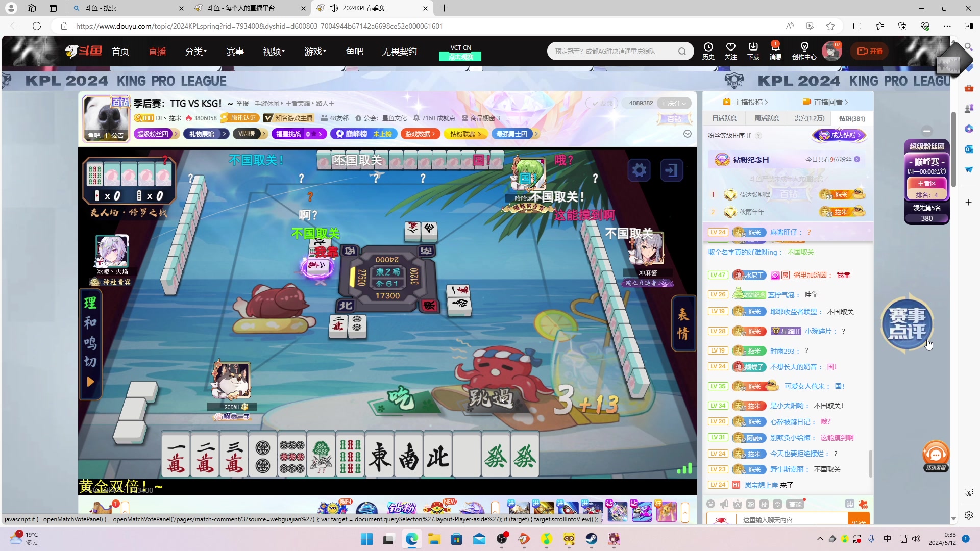Favorite this page with the star icon
This screenshot has height=551, width=980.
[x=830, y=26]
